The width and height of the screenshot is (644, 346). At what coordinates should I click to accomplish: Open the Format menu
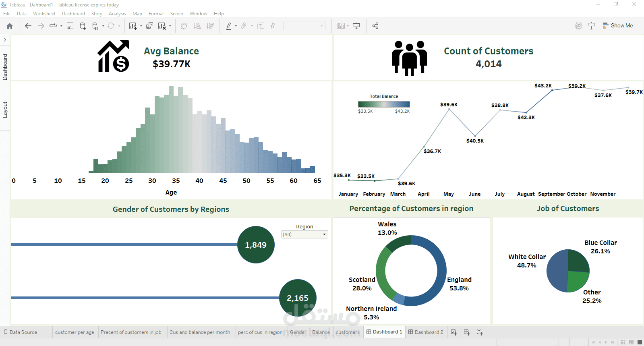click(156, 14)
